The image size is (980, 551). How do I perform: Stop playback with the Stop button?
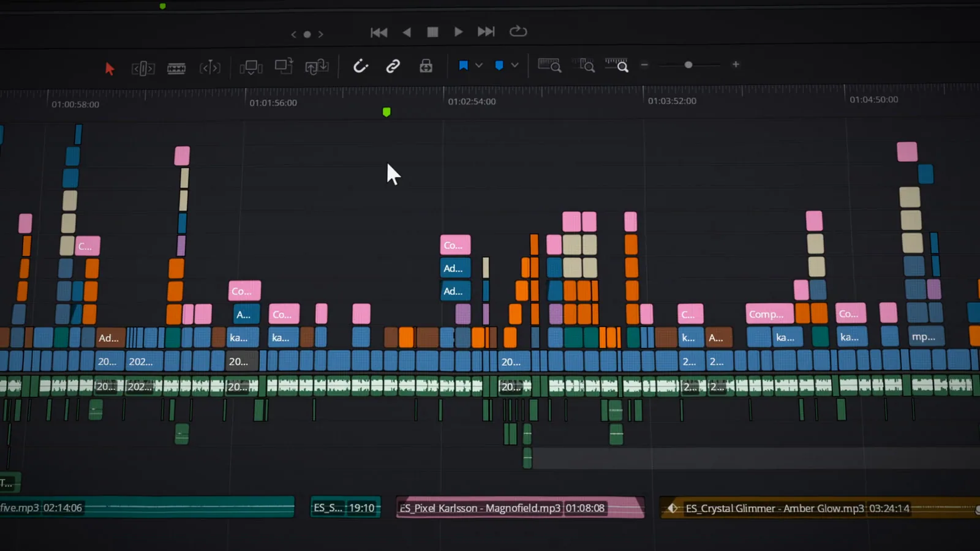tap(432, 32)
